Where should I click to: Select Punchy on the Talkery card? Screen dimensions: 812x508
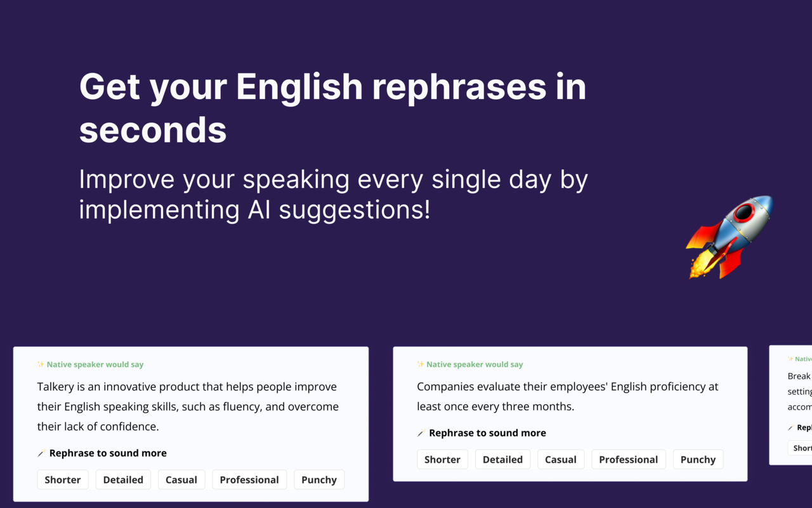(319, 479)
